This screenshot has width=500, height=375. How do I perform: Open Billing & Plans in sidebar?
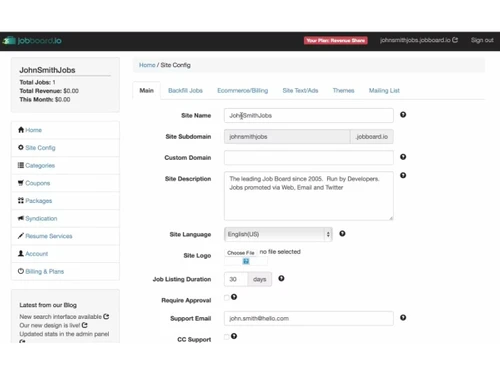tap(45, 271)
